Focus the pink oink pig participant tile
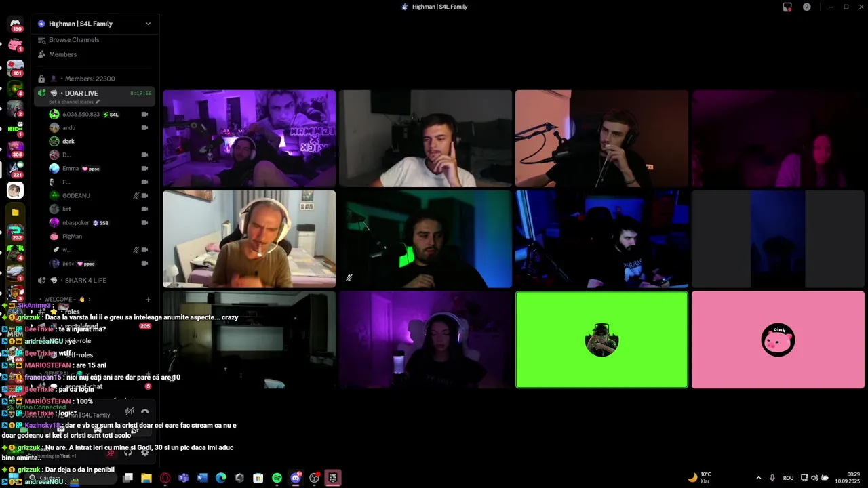Screen dimensions: 868x488 coord(778,340)
